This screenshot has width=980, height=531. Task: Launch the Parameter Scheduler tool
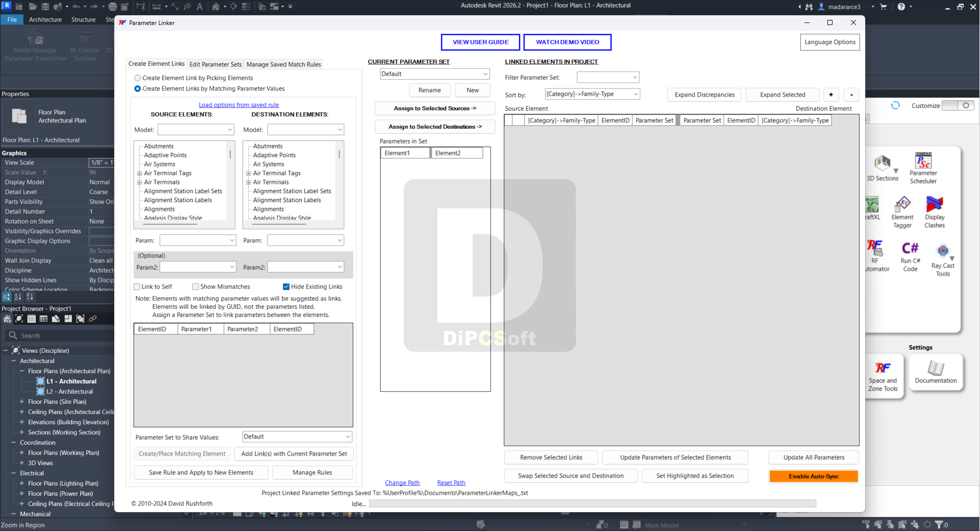[x=923, y=168]
